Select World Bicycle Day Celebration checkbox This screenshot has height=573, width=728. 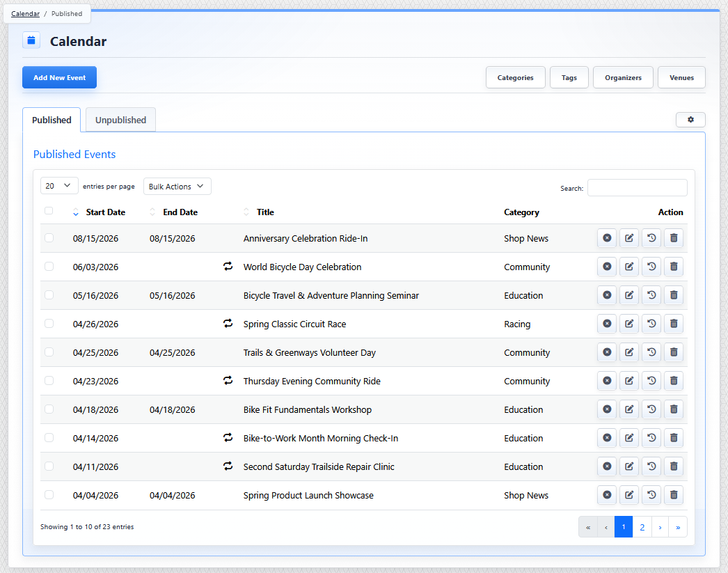pyautogui.click(x=49, y=267)
